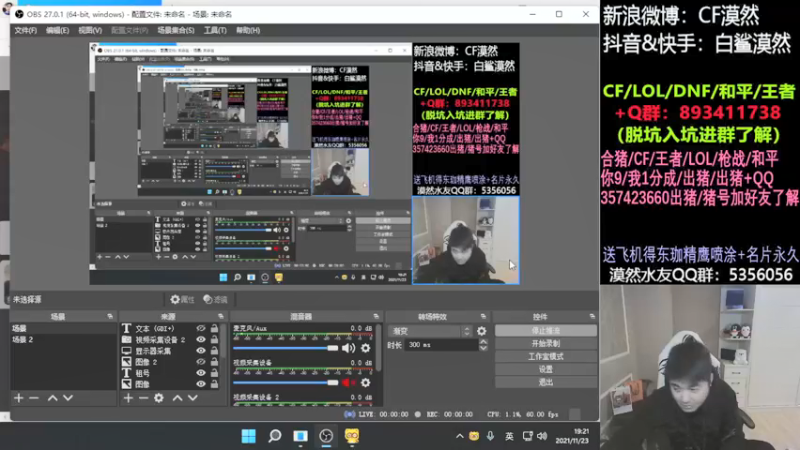Open Windows taskbar search
The height and width of the screenshot is (450, 800).
pos(274,436)
